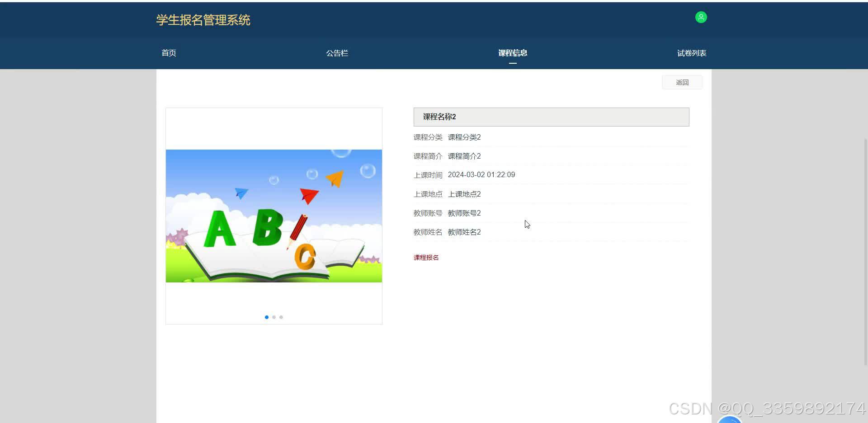Screen dimensions: 868x423
Task: Click the 上课地点2 class location value
Action: (464, 194)
